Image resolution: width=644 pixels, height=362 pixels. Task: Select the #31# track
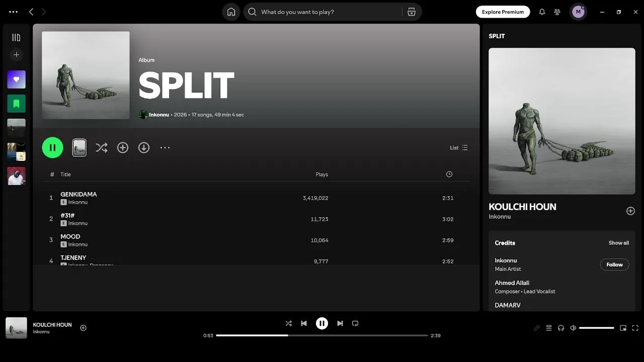point(256,219)
